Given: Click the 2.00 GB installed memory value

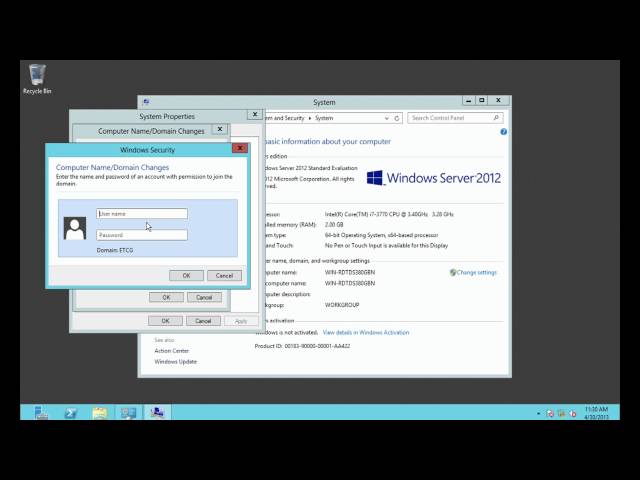Looking at the screenshot, I should click(x=334, y=224).
